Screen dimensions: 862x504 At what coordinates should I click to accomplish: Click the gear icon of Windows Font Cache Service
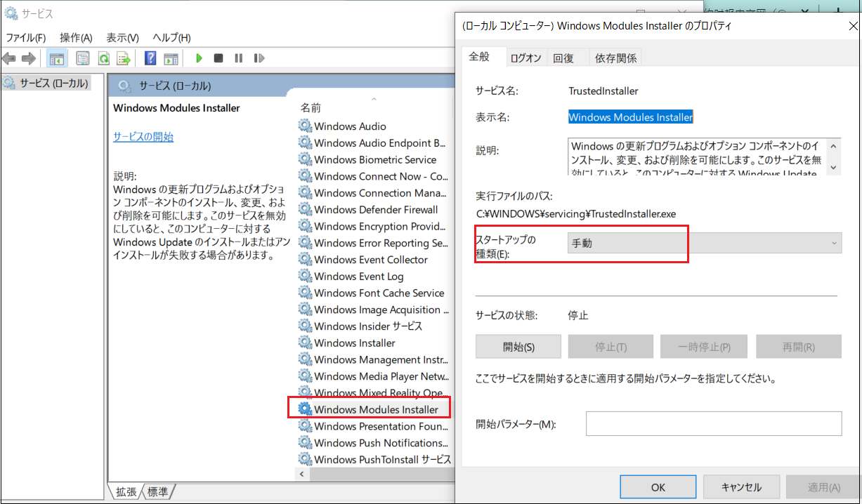(305, 293)
